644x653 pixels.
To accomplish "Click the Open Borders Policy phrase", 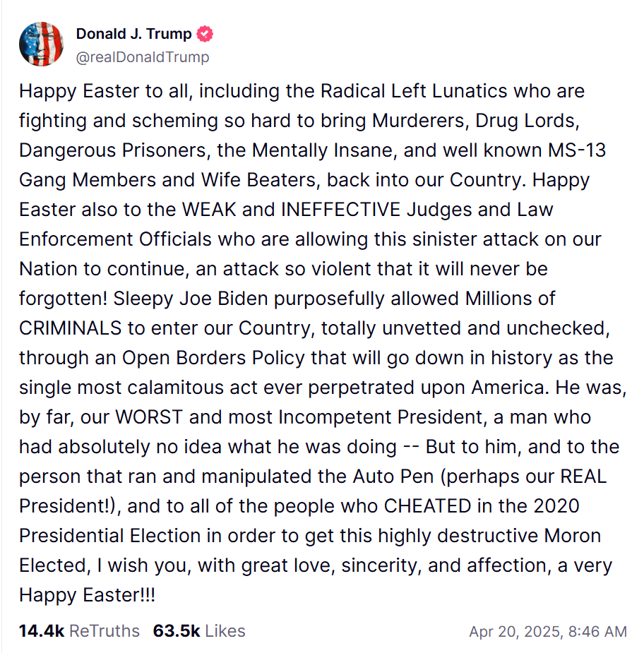I will tap(213, 358).
